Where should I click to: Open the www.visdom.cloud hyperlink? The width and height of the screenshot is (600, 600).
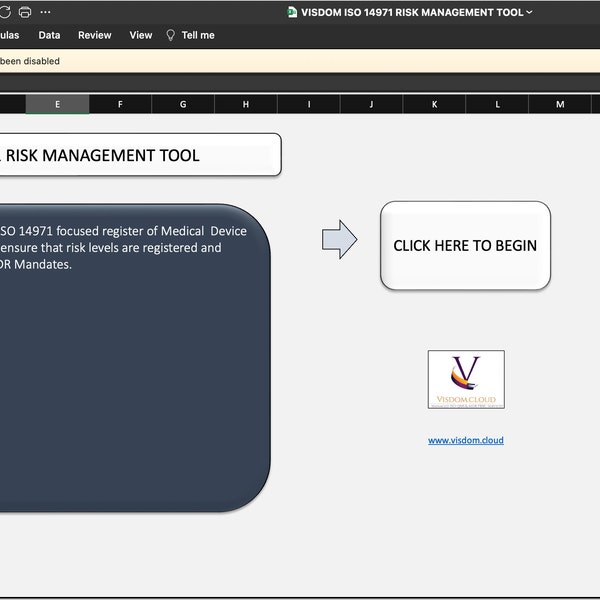[466, 440]
